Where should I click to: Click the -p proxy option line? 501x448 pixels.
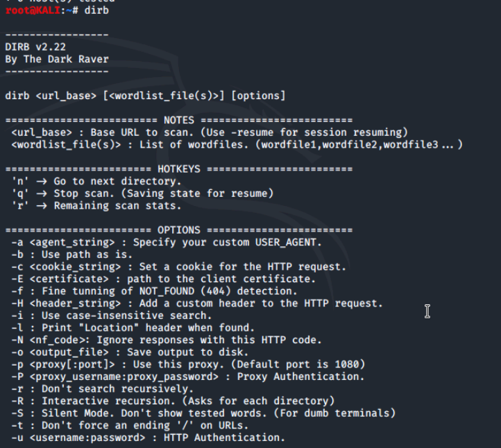tap(188, 364)
